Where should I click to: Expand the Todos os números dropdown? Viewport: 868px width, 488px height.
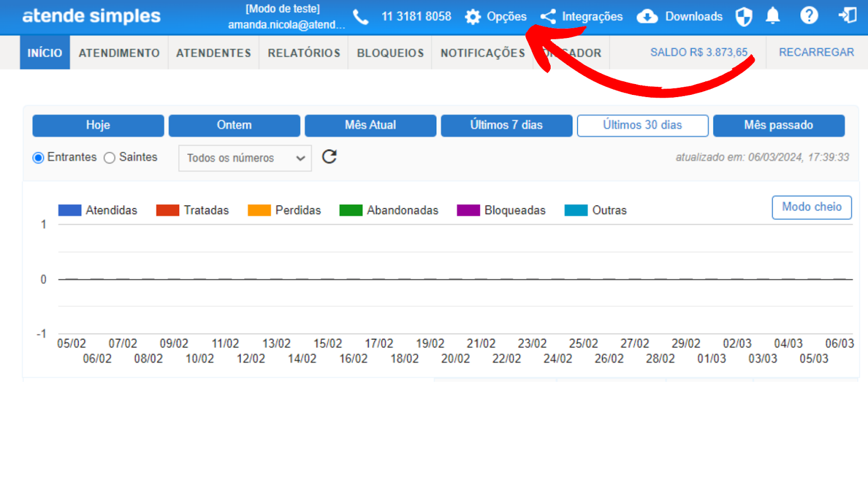(245, 158)
